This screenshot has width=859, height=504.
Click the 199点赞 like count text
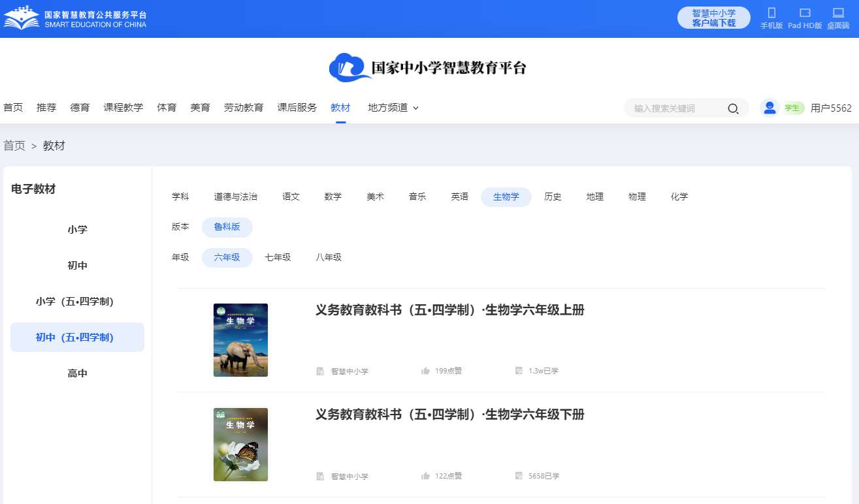tap(449, 371)
